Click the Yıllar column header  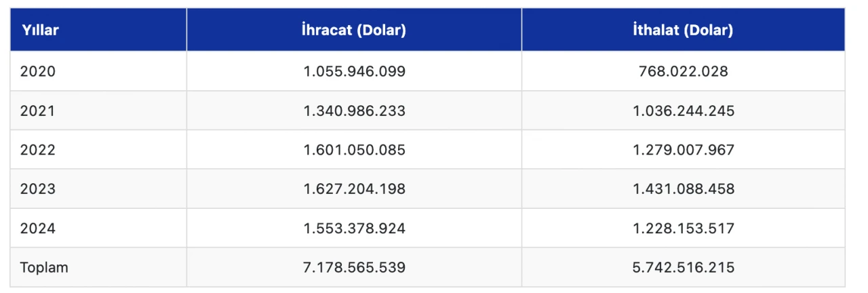40,31
